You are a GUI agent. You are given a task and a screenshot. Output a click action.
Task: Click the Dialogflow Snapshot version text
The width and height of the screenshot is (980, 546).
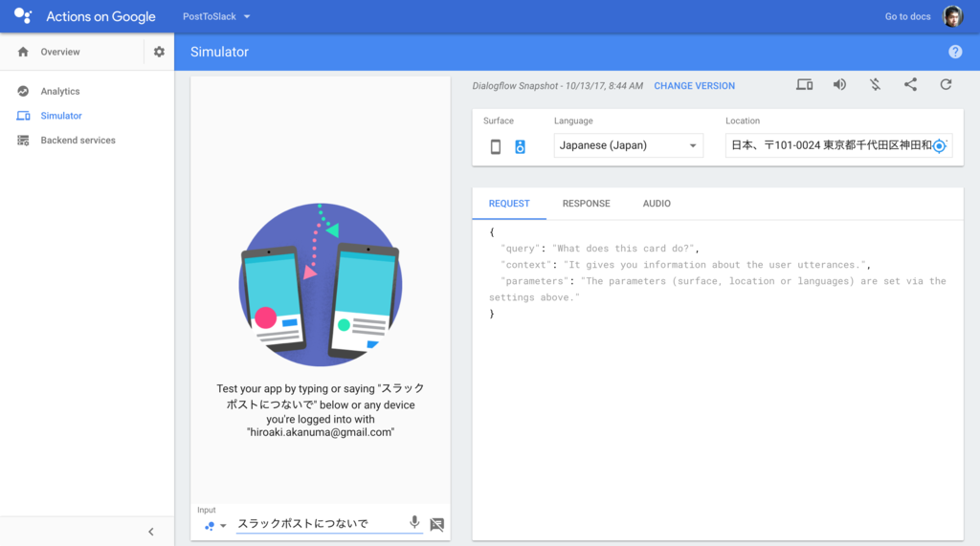(x=558, y=86)
